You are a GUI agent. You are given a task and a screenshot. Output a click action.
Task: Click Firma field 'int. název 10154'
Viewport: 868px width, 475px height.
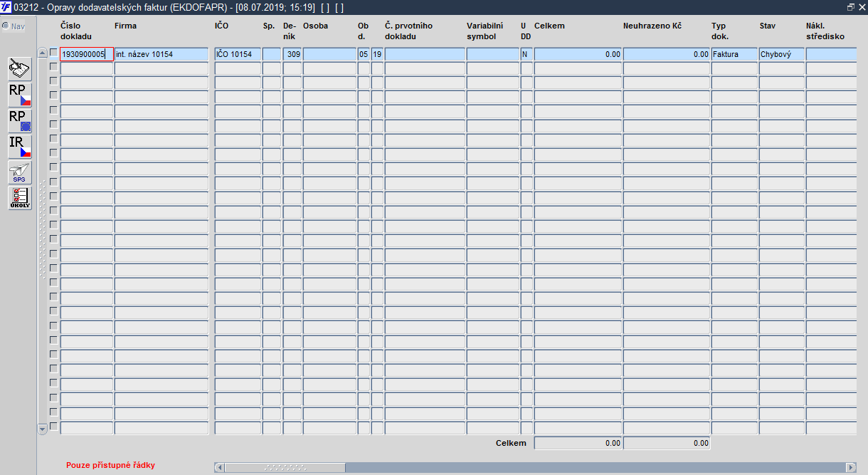click(x=162, y=54)
